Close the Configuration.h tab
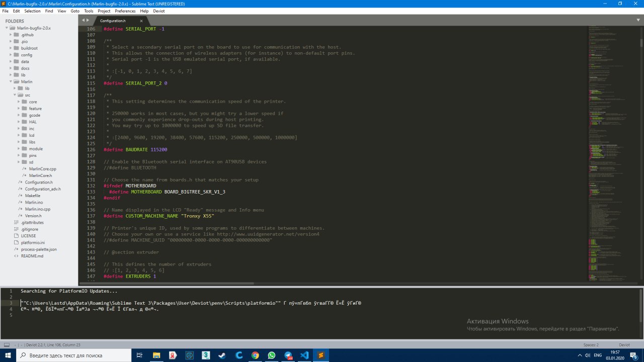This screenshot has height=362, width=644. [x=141, y=21]
